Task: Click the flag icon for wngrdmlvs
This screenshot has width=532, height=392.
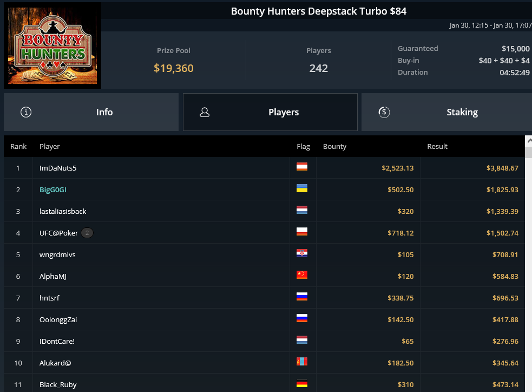Action: [x=302, y=254]
